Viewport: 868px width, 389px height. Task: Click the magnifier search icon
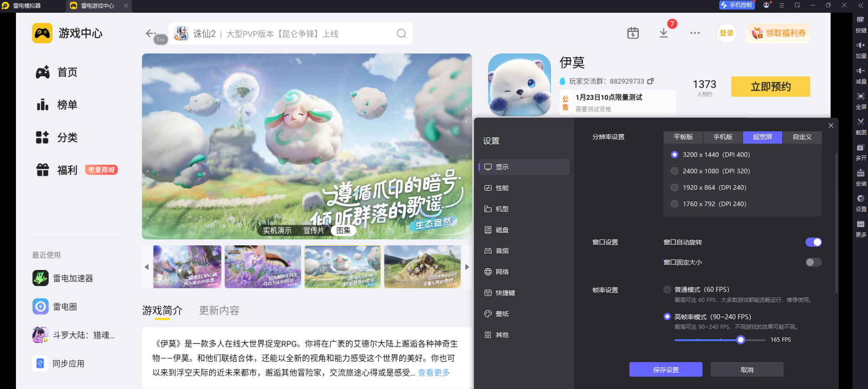pyautogui.click(x=401, y=34)
